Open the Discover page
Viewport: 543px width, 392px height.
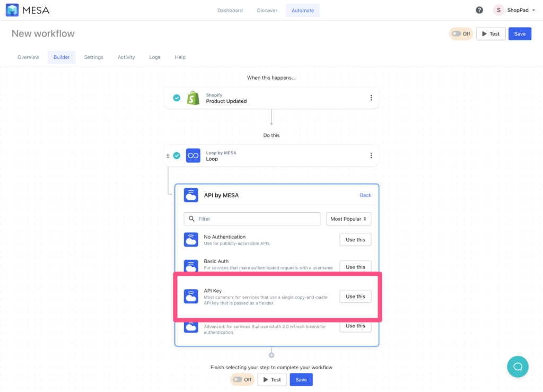coord(267,10)
